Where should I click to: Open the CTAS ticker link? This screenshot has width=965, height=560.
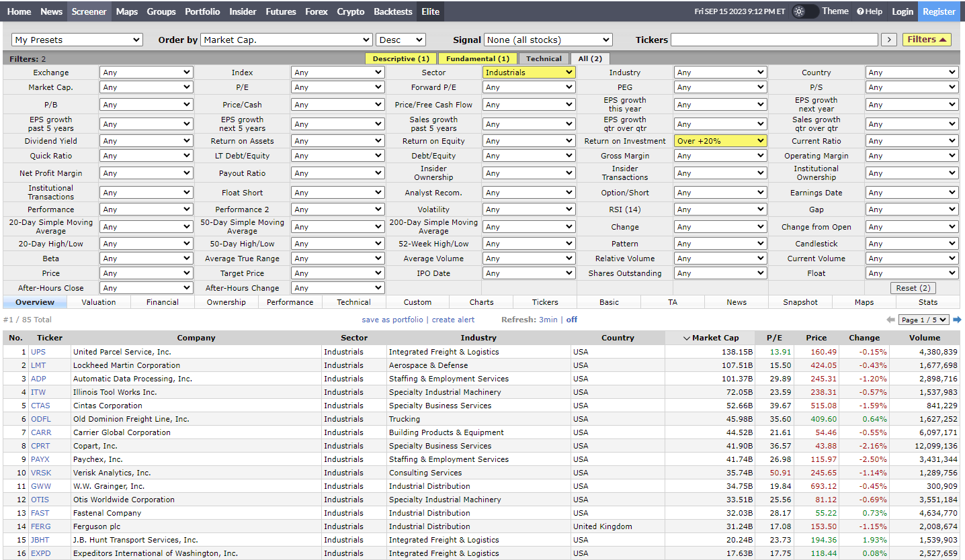point(40,406)
